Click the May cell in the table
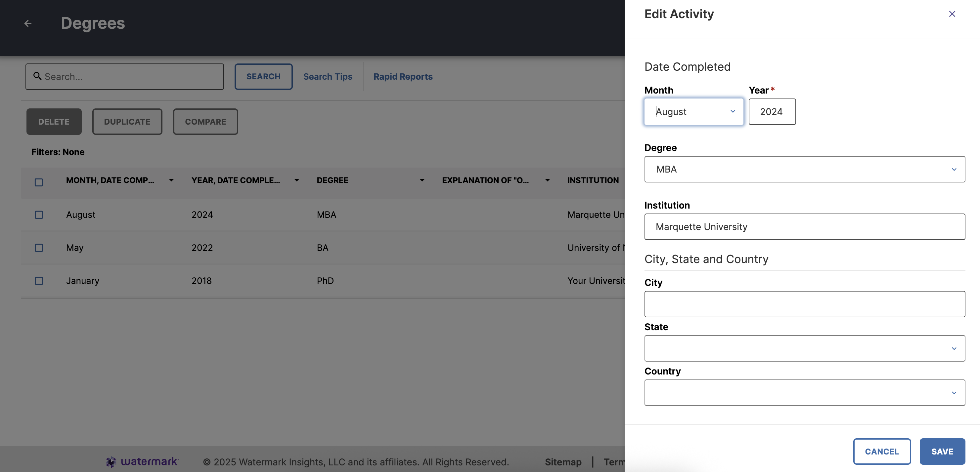 74,248
